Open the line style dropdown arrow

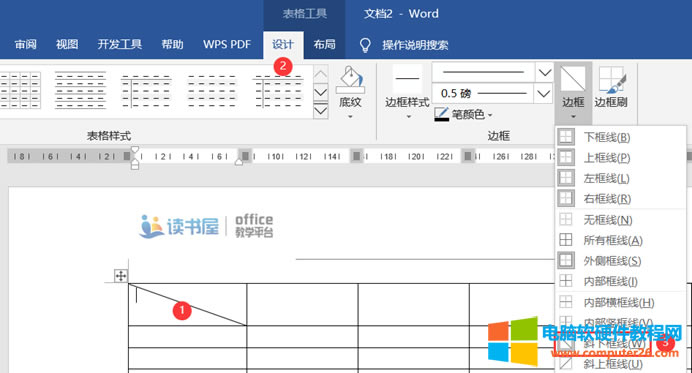click(545, 72)
